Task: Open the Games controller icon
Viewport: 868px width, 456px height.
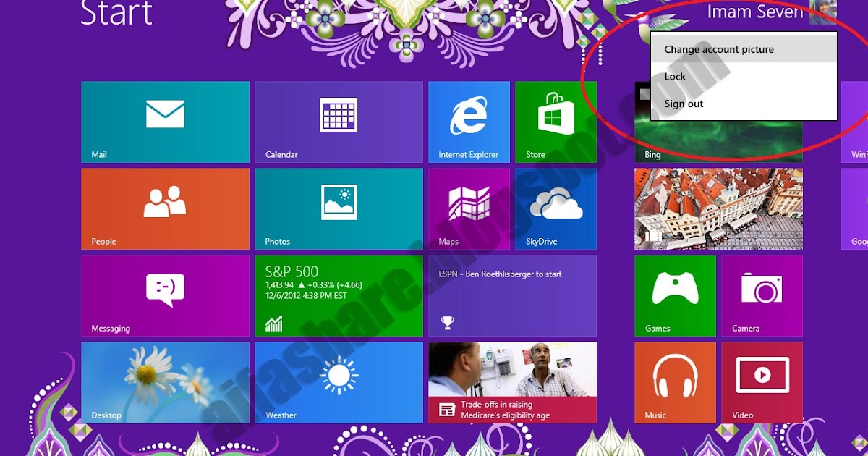Action: tap(675, 288)
